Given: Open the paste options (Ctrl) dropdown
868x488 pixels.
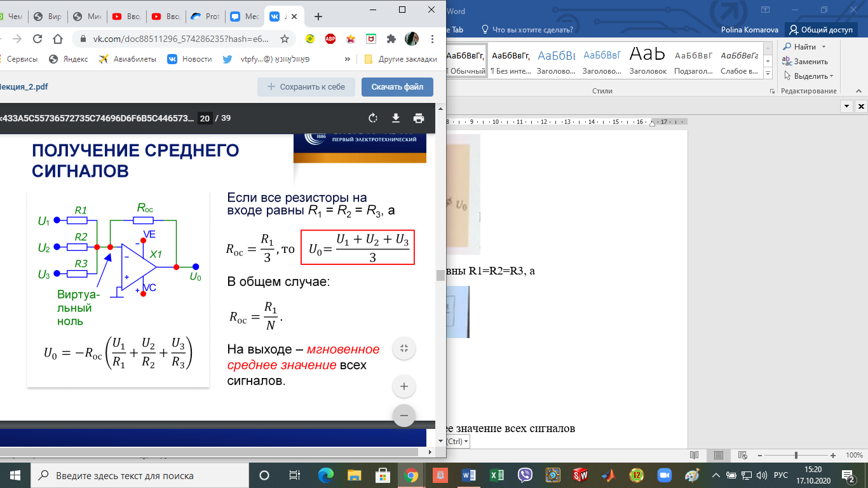Looking at the screenshot, I should 458,441.
